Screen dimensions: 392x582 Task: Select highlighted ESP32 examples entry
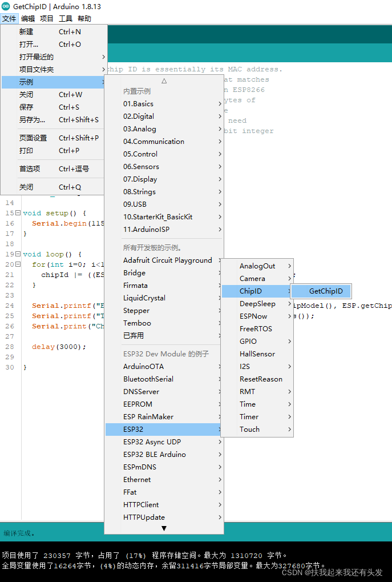click(164, 430)
